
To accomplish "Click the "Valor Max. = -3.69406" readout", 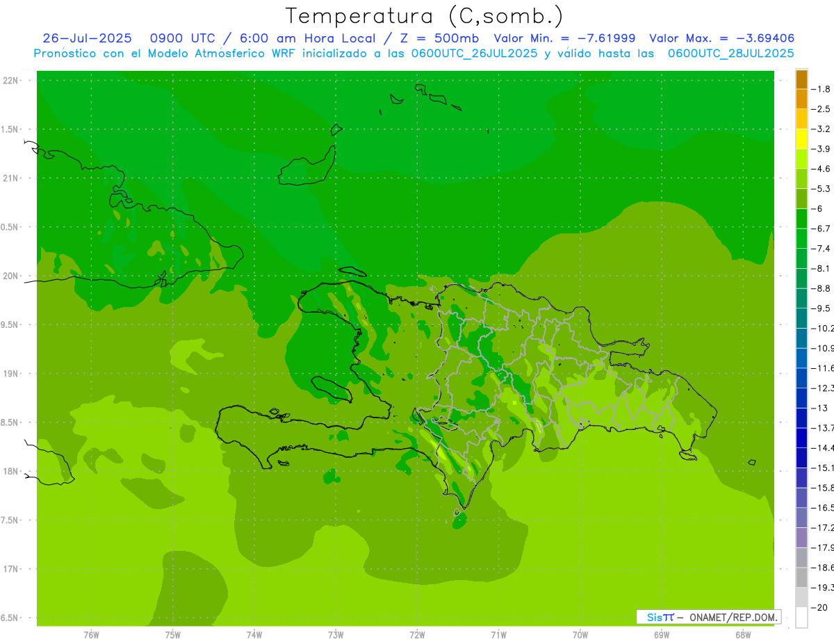I will [x=721, y=38].
